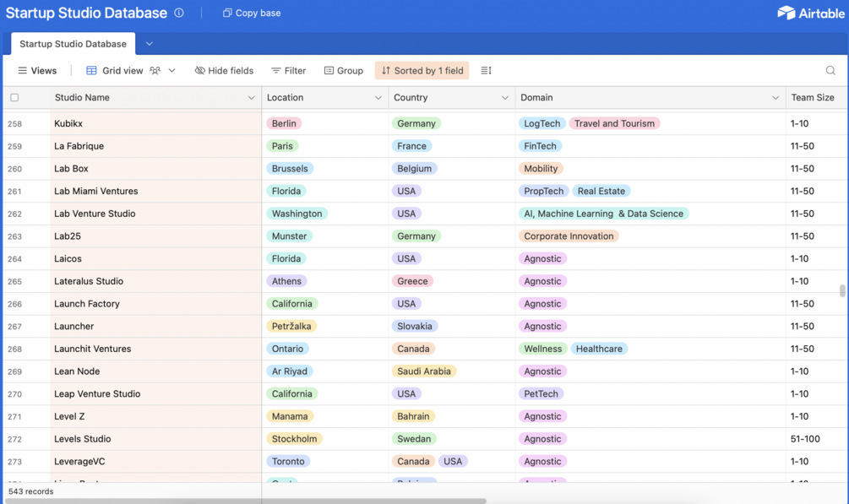The height and width of the screenshot is (504, 849).
Task: Click the PropTech tag
Action: click(544, 191)
